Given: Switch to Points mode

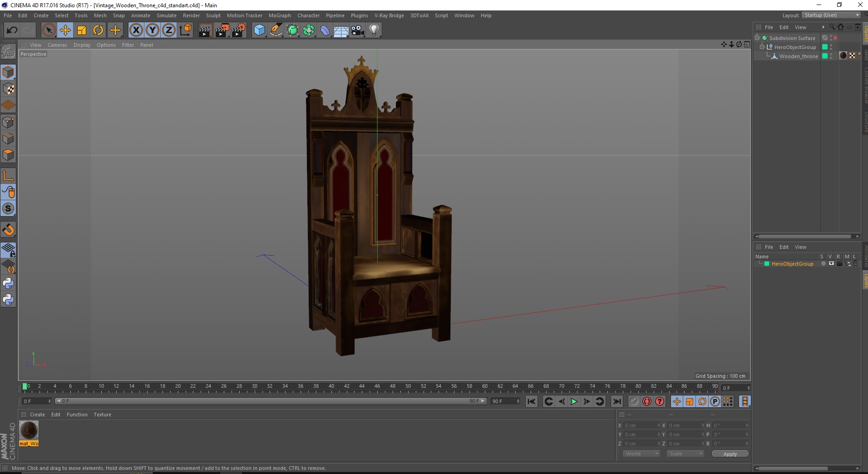Looking at the screenshot, I should (8, 122).
